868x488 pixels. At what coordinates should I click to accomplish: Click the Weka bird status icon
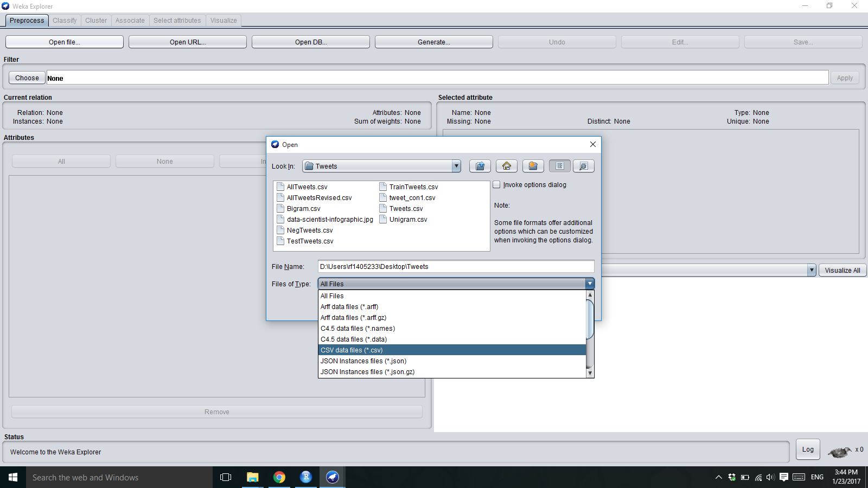[x=839, y=451]
